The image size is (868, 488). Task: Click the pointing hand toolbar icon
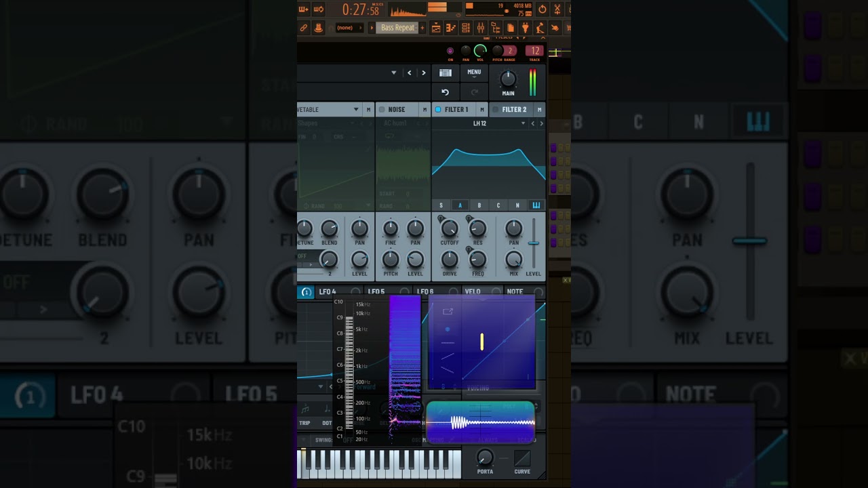(x=555, y=28)
